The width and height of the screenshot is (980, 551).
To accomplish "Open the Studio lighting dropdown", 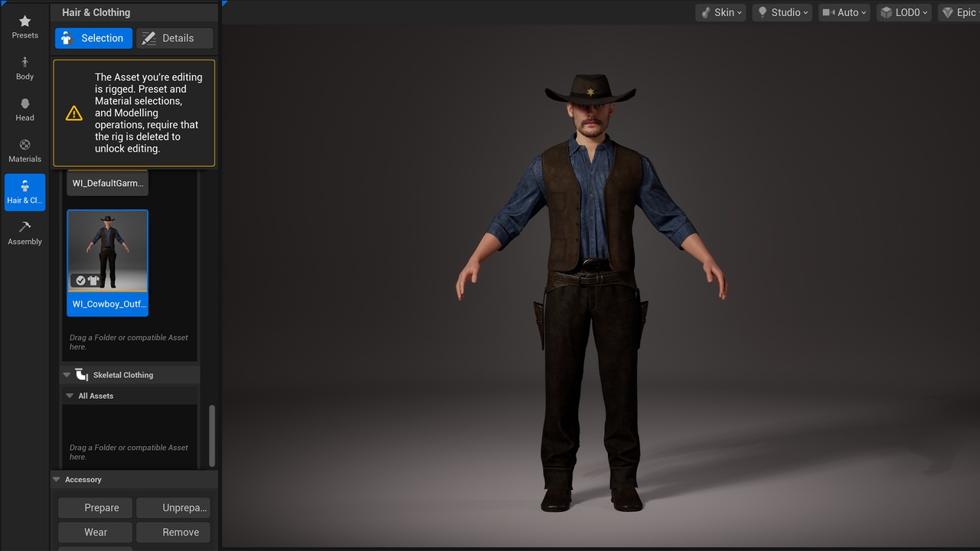I will point(782,12).
